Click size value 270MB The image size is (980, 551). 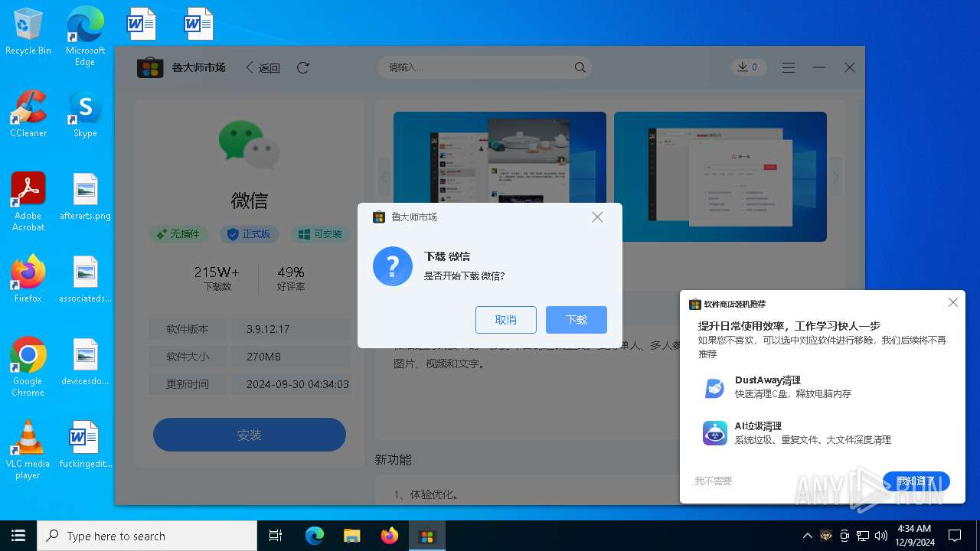(263, 357)
